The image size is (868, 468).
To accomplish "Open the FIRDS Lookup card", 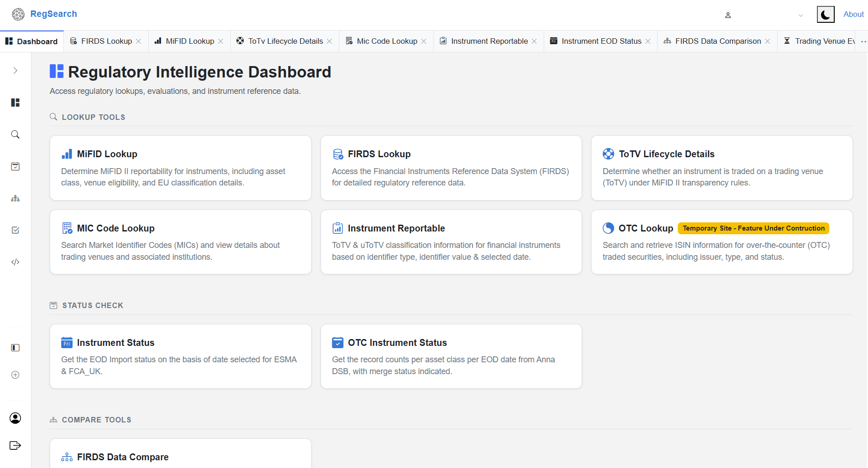I will pos(451,168).
